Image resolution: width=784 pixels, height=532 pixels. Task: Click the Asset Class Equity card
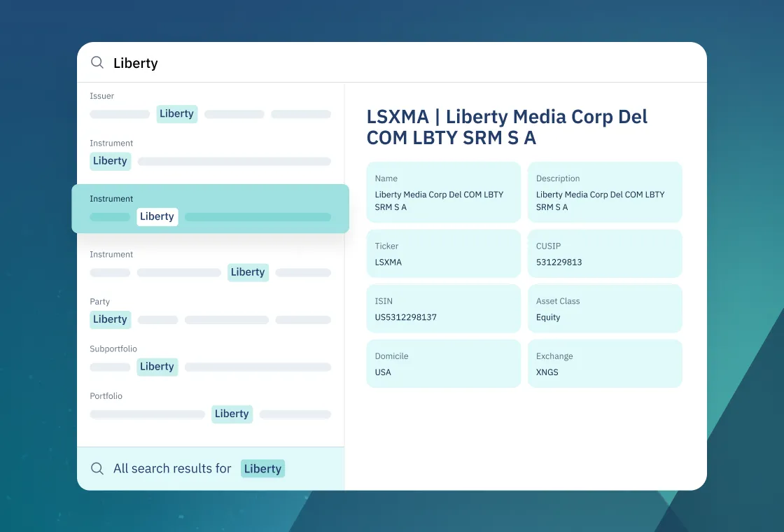click(605, 309)
